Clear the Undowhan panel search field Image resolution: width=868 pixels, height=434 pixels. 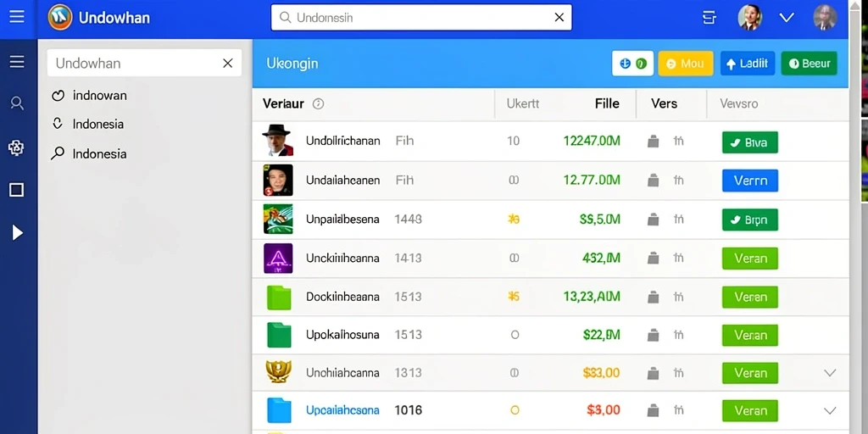tap(227, 63)
